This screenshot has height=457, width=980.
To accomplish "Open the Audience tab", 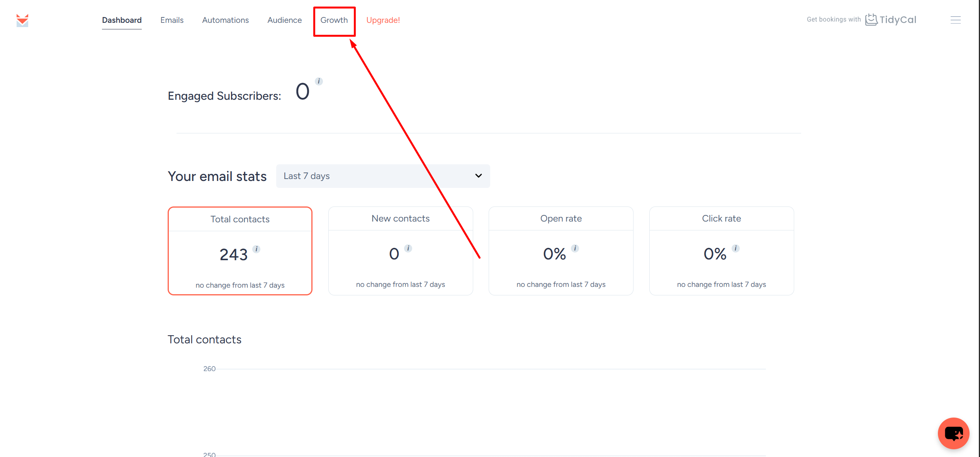I will click(284, 20).
